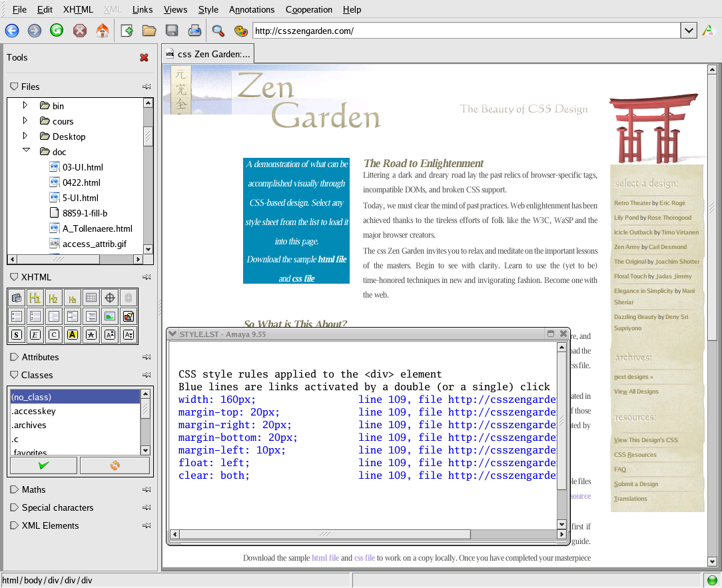Viewport: 722px width, 588px height.
Task: Click the 'float: left;' style rule link
Action: click(214, 463)
